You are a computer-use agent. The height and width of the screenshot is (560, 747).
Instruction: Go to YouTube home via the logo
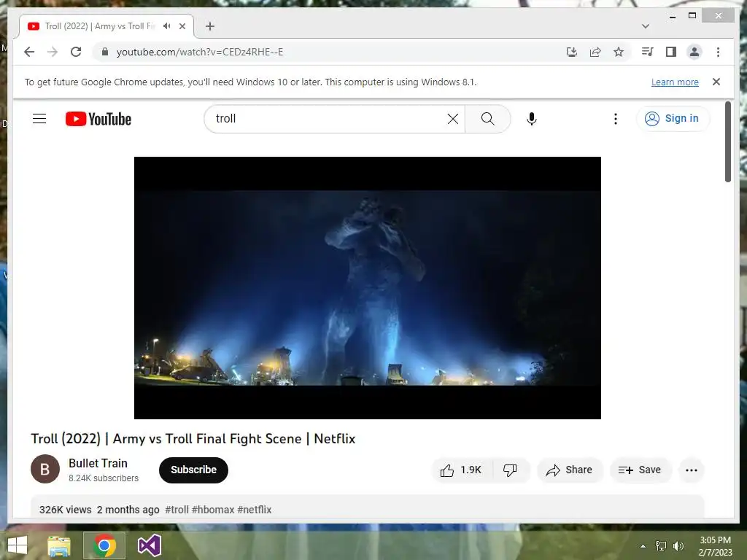(98, 119)
